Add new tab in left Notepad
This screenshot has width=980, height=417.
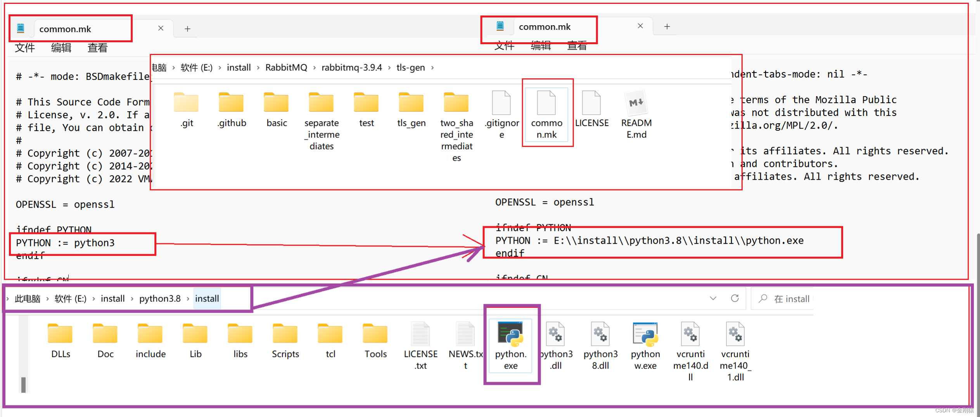click(187, 29)
